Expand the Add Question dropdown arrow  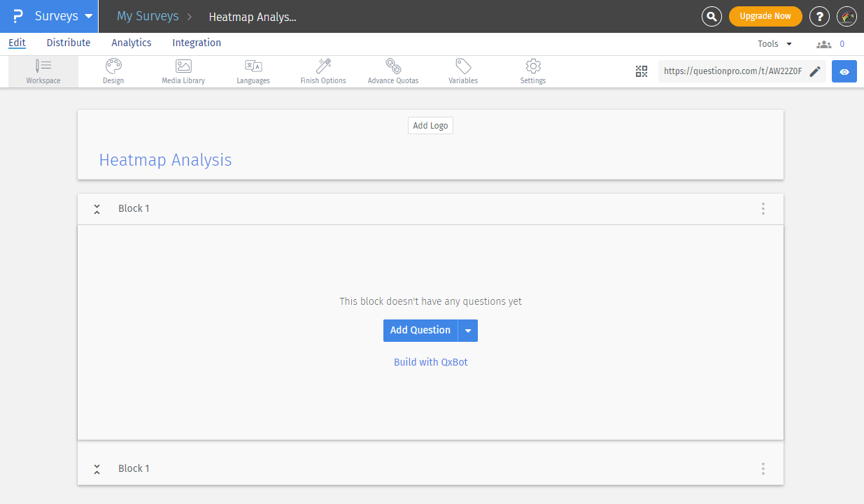point(467,330)
